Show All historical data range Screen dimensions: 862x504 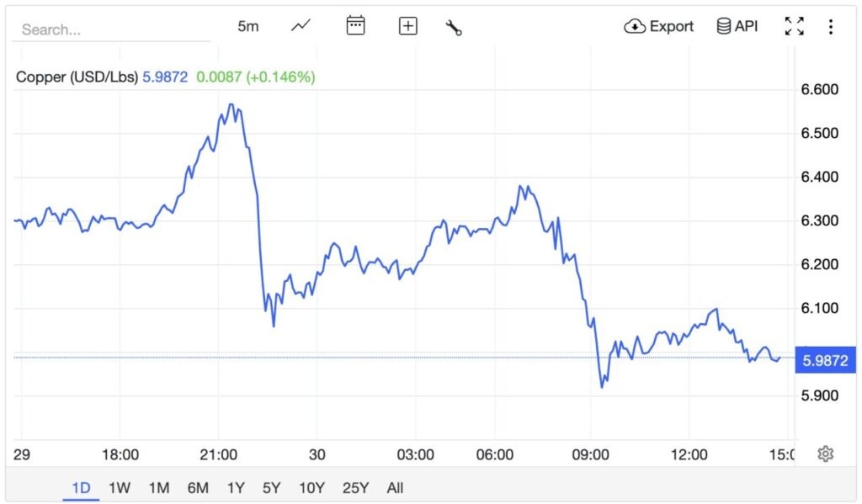pos(395,488)
